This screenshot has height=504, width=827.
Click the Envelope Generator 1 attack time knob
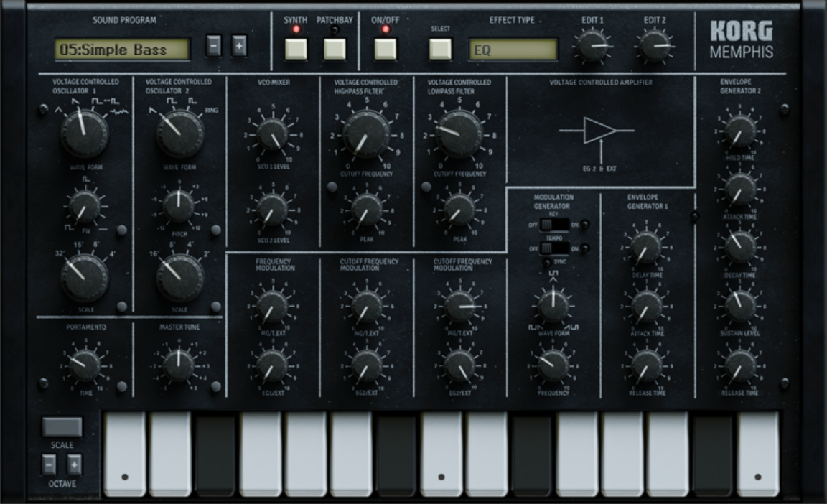point(647,307)
